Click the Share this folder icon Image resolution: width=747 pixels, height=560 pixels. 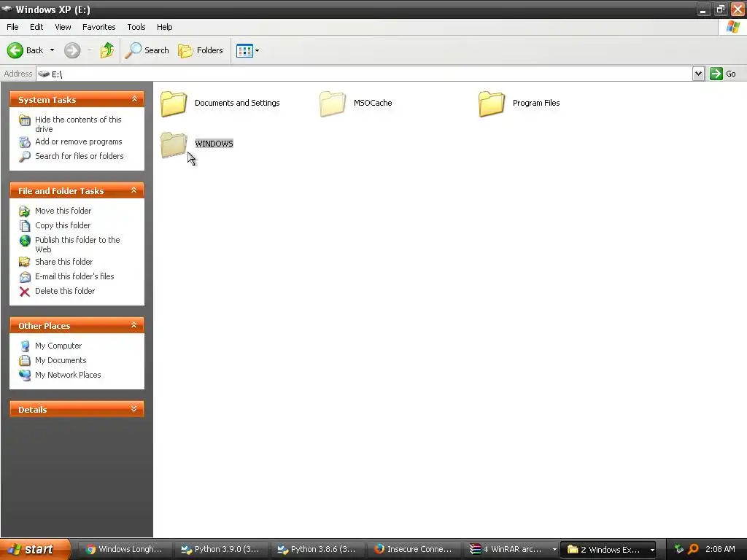coord(25,262)
